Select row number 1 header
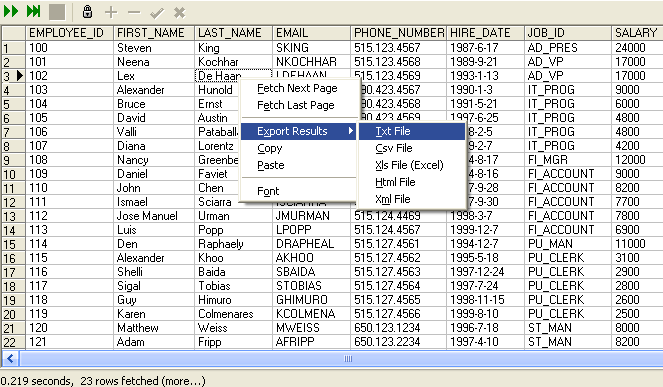Screen dimensions: 663x387 point(13,48)
